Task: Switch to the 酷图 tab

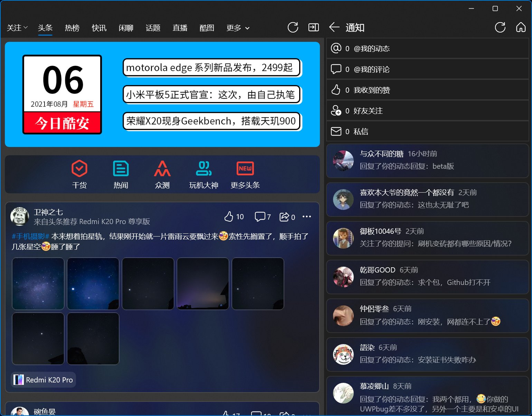Action: coord(207,28)
